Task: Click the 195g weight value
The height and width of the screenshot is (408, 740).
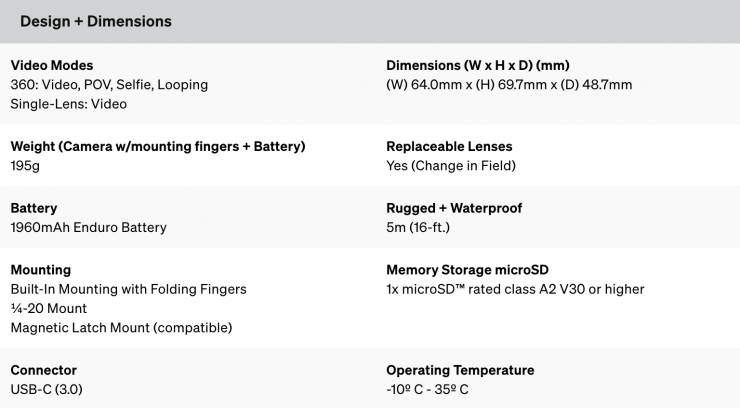Action: pos(26,166)
